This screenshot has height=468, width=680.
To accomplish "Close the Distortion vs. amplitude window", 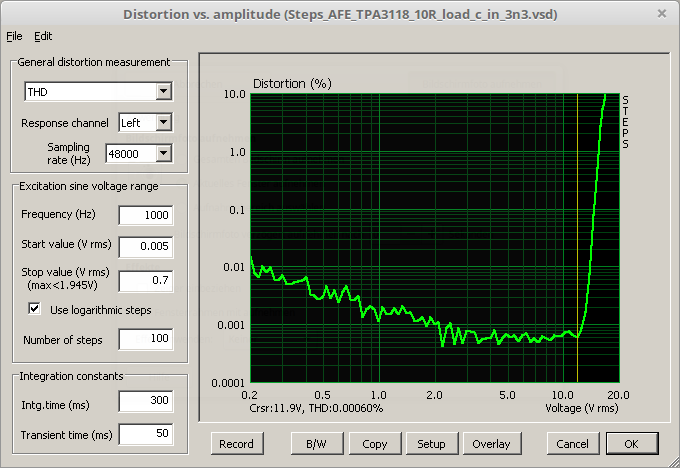I will [x=661, y=13].
